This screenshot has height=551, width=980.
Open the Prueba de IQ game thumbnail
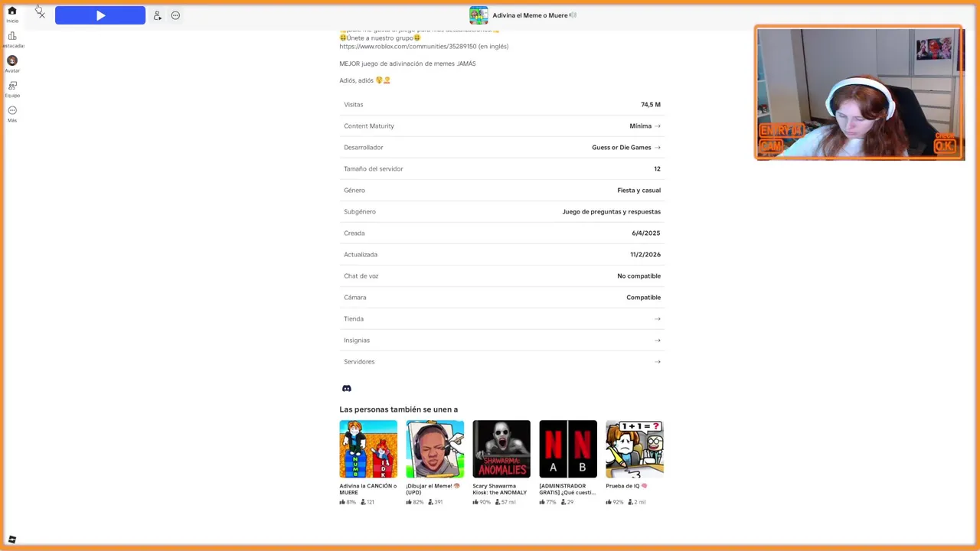tap(635, 449)
